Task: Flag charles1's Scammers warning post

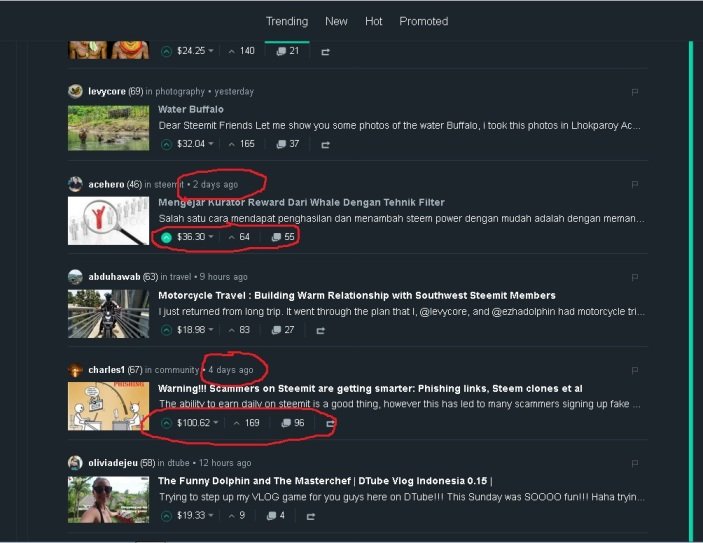Action: [x=635, y=371]
